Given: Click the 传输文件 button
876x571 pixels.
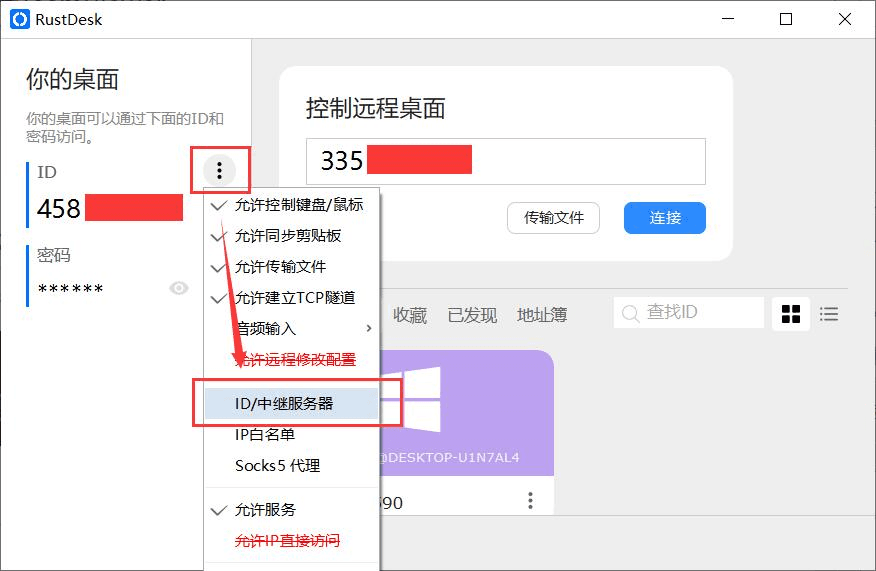Looking at the screenshot, I should [553, 218].
